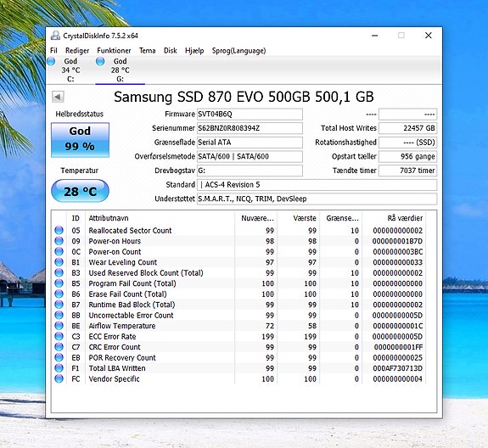Switch to the C: disk tab
Screen dimensions: 488x448
click(x=70, y=70)
